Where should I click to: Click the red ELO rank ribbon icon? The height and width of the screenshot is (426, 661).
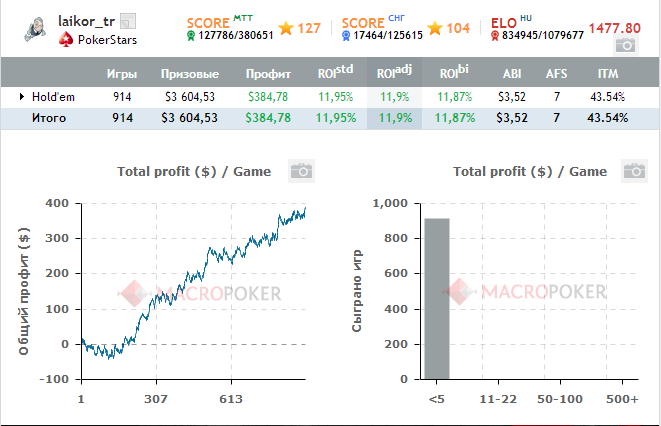pyautogui.click(x=495, y=36)
